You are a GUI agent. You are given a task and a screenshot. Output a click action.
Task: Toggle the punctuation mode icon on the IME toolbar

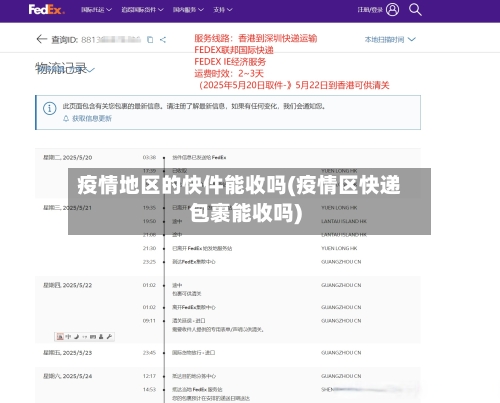(x=84, y=337)
